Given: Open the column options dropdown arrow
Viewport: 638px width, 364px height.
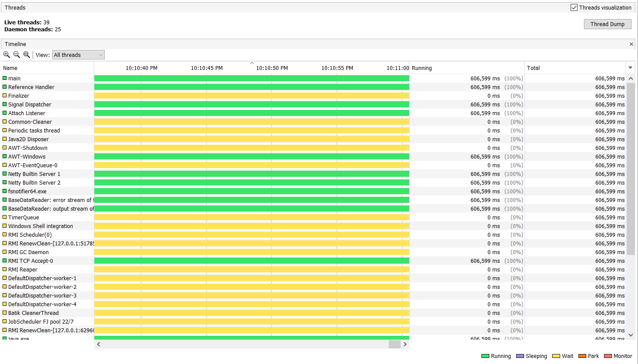Looking at the screenshot, I should pyautogui.click(x=630, y=68).
